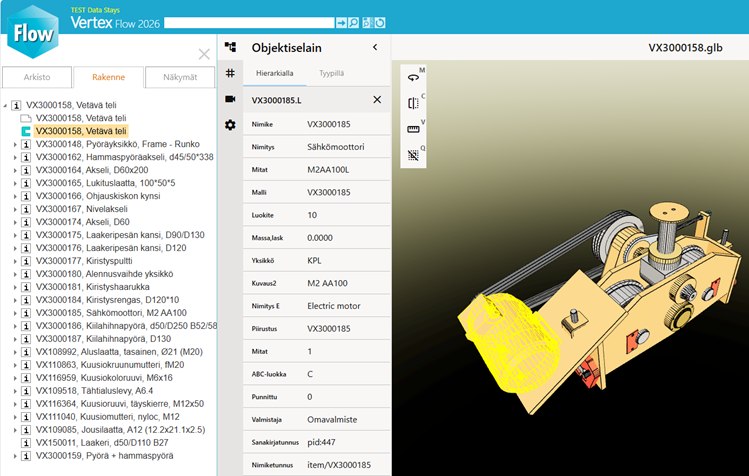
Task: Collapse the root VX3000158 tree node
Action: coord(6,105)
